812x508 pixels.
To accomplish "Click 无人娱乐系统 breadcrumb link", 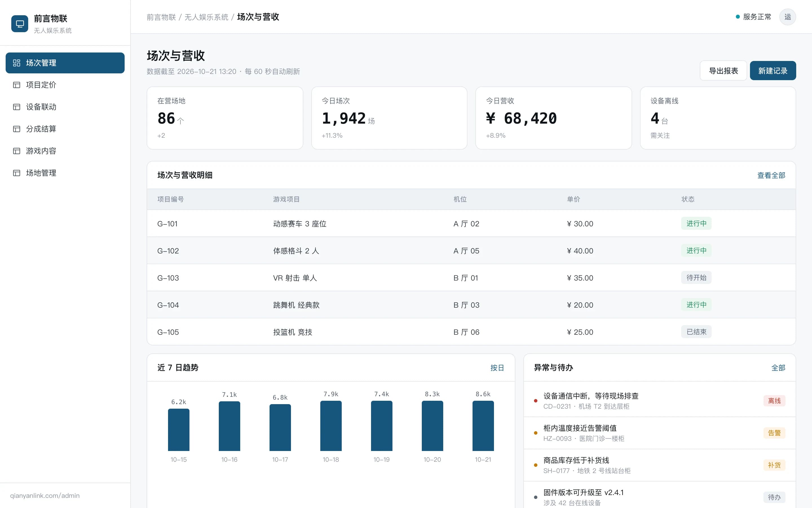I will tap(206, 17).
